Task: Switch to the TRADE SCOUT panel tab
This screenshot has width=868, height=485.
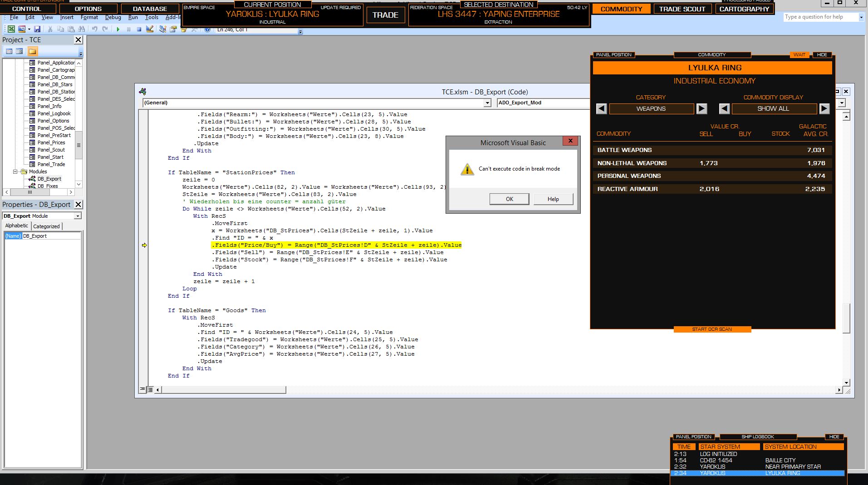Action: click(682, 9)
